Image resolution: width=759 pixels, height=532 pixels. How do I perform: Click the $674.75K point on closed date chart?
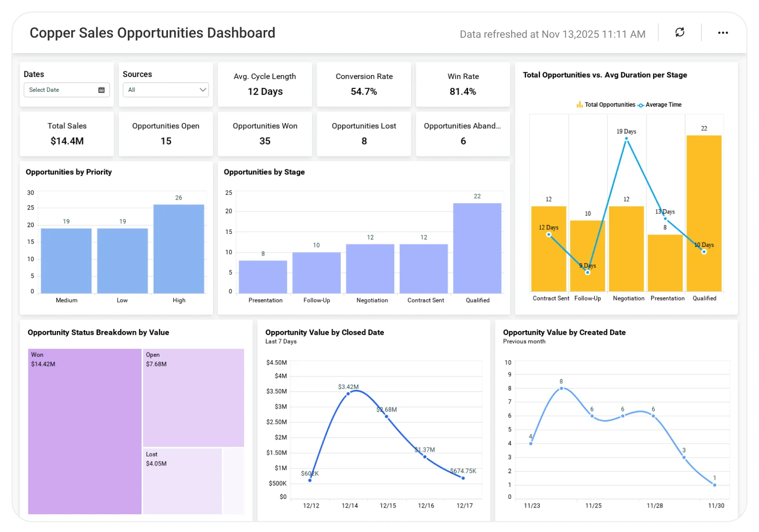(463, 478)
